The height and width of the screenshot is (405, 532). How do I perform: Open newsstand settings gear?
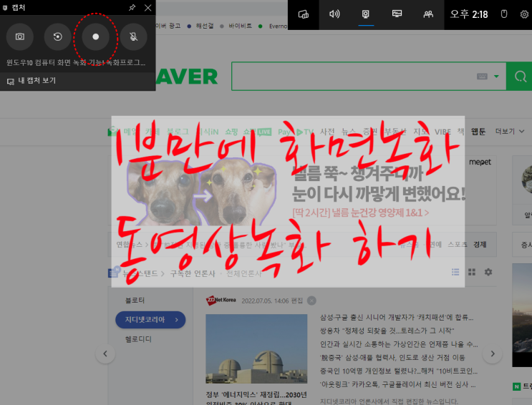pos(488,272)
